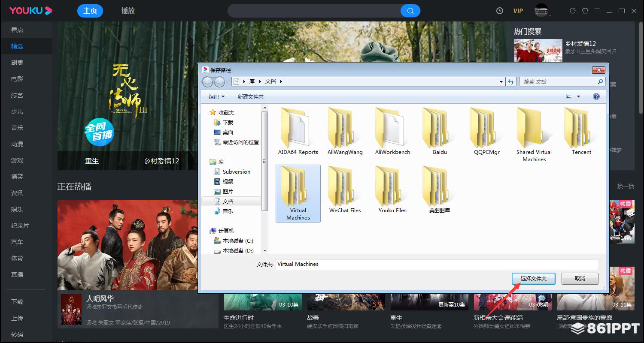Click the back arrow in save dialog
644x343 pixels.
coord(207,81)
